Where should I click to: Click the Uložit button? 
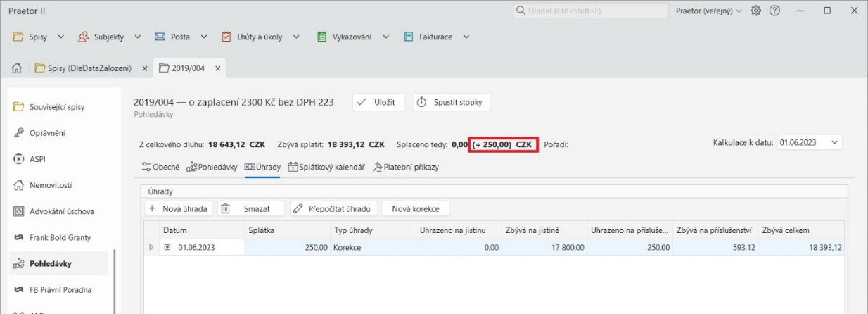click(378, 102)
